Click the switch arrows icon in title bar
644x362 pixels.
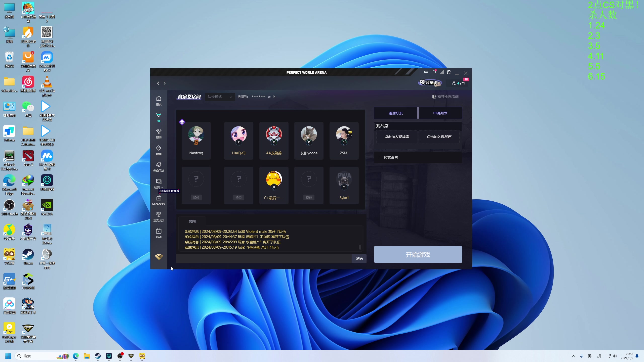(x=426, y=72)
